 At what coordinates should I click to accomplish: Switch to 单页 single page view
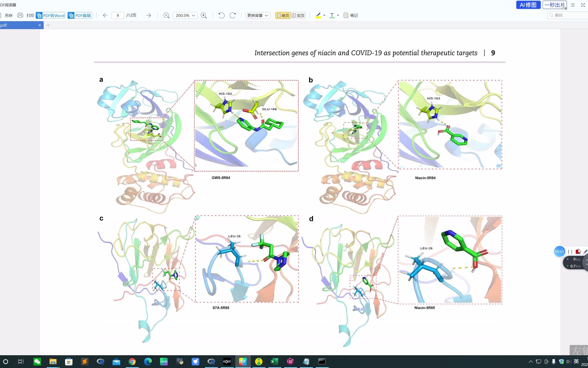click(283, 15)
